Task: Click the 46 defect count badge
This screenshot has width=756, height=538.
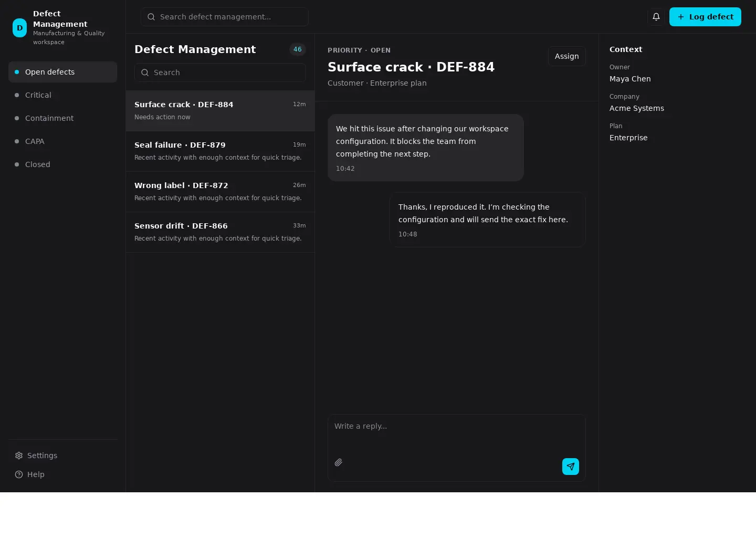Action: point(298,49)
